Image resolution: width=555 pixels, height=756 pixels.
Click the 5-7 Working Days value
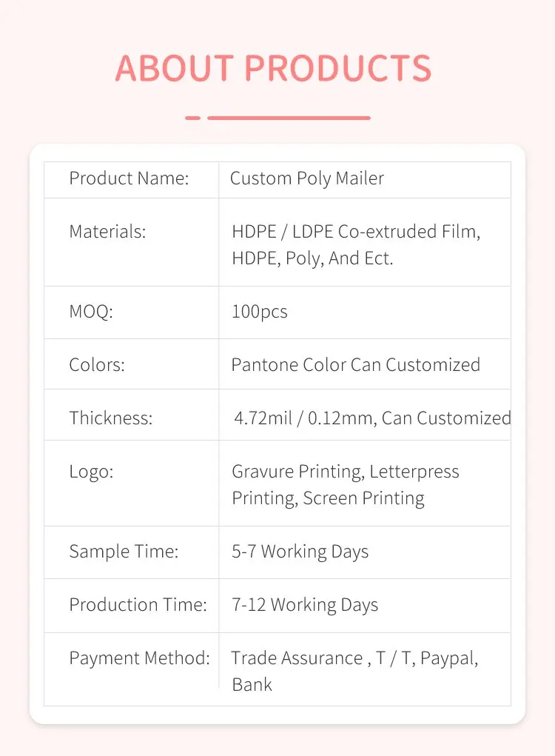coord(300,552)
